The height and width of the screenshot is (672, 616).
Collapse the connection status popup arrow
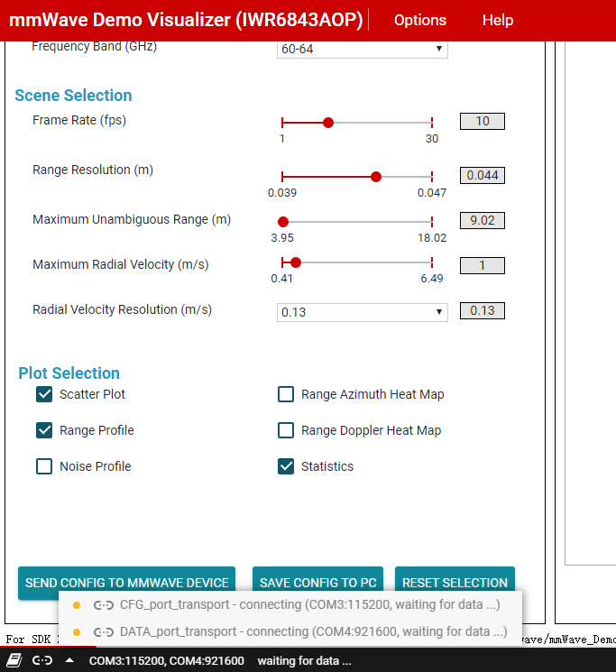(69, 660)
